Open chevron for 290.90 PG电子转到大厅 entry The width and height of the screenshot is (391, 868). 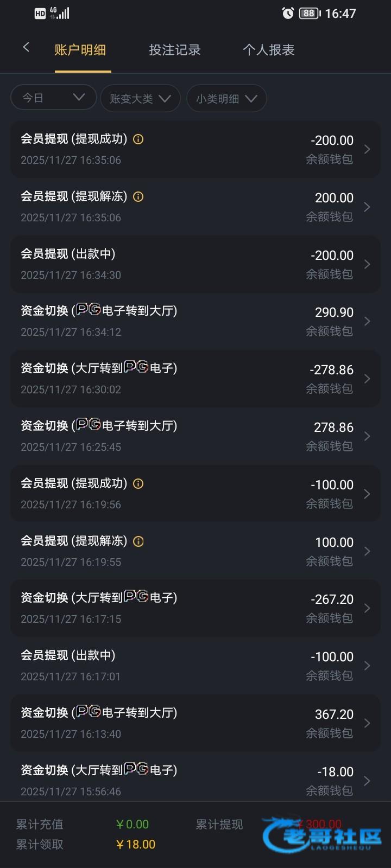367,321
